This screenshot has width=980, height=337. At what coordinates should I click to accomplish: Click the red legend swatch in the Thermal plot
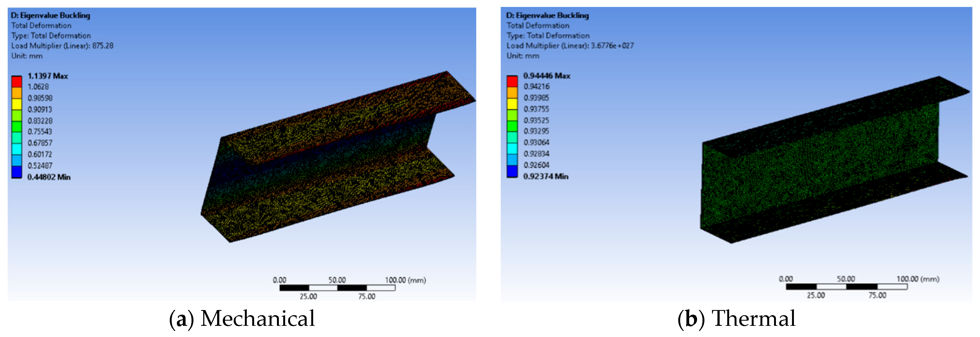click(x=512, y=81)
